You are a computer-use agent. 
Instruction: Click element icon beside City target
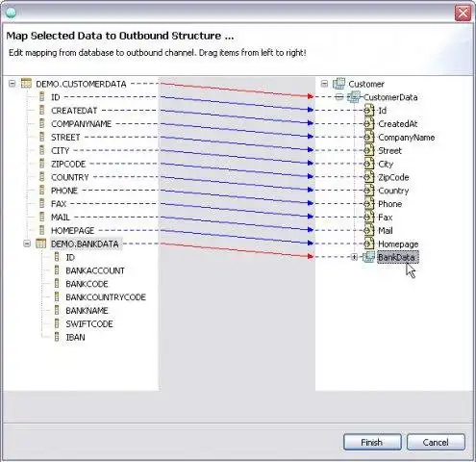(x=369, y=164)
